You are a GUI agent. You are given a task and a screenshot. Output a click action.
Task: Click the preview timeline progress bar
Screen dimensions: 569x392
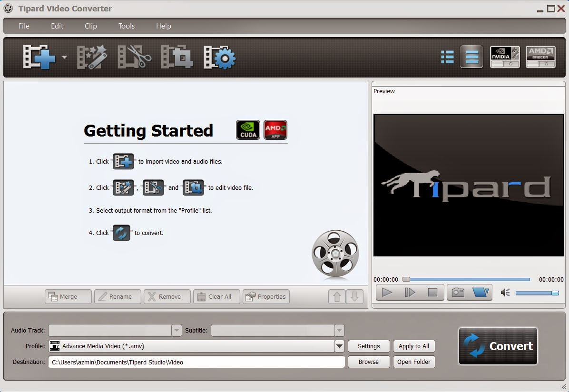(466, 279)
